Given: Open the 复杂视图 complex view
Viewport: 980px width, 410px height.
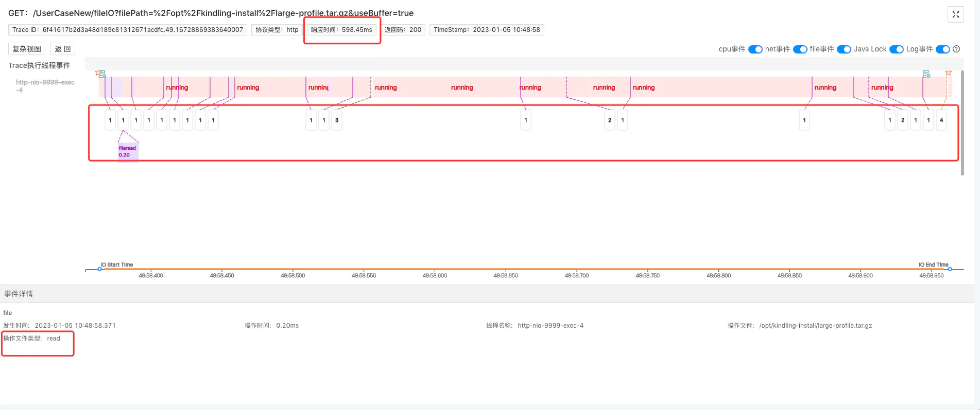Looking at the screenshot, I should 27,49.
